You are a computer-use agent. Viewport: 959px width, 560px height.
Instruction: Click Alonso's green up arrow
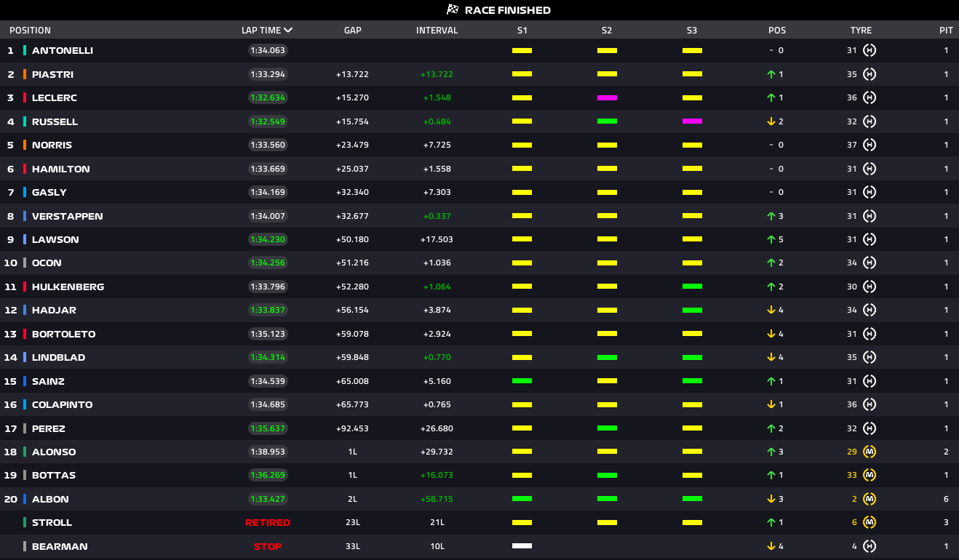[771, 452]
